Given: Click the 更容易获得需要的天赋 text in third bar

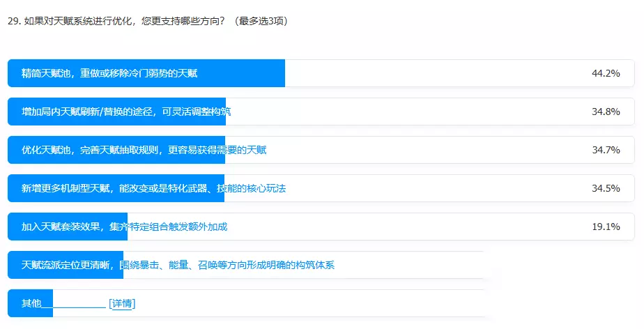Looking at the screenshot, I should (x=217, y=150).
